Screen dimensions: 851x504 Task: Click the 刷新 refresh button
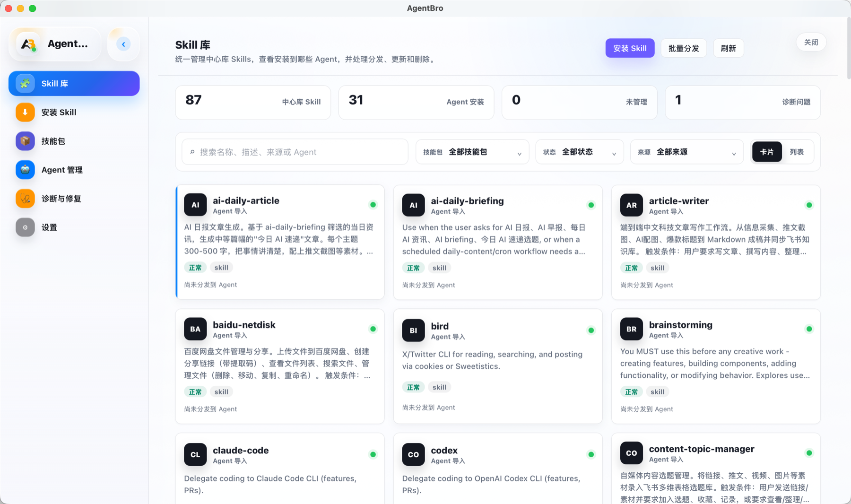tap(728, 48)
